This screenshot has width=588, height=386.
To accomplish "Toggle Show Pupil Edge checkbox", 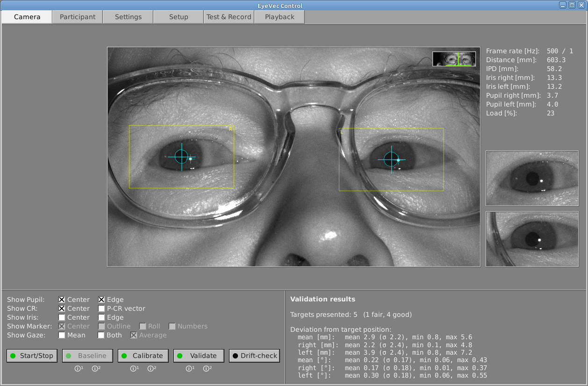I will pos(101,300).
